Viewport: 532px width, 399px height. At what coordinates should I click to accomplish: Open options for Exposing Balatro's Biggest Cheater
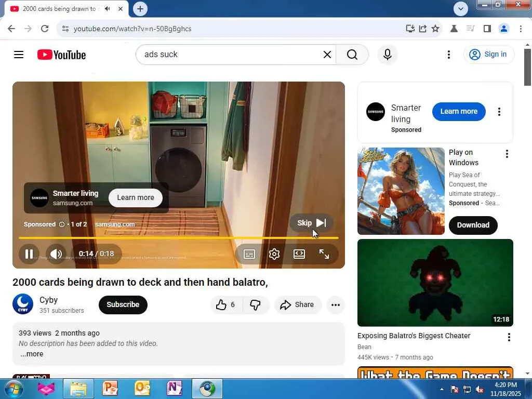tap(509, 337)
